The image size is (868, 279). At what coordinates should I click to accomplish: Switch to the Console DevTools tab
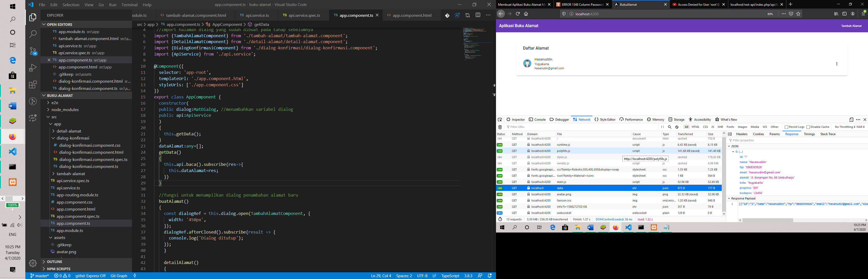coord(537,120)
